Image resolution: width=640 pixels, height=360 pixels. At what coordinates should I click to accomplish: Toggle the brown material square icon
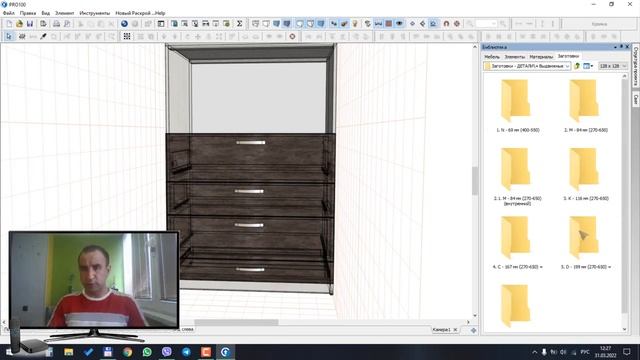389,24
